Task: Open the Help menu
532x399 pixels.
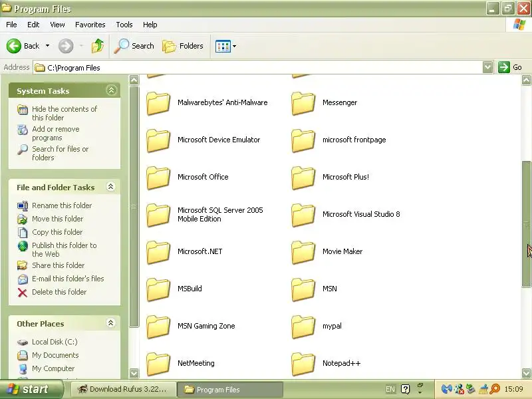Action: pos(150,25)
